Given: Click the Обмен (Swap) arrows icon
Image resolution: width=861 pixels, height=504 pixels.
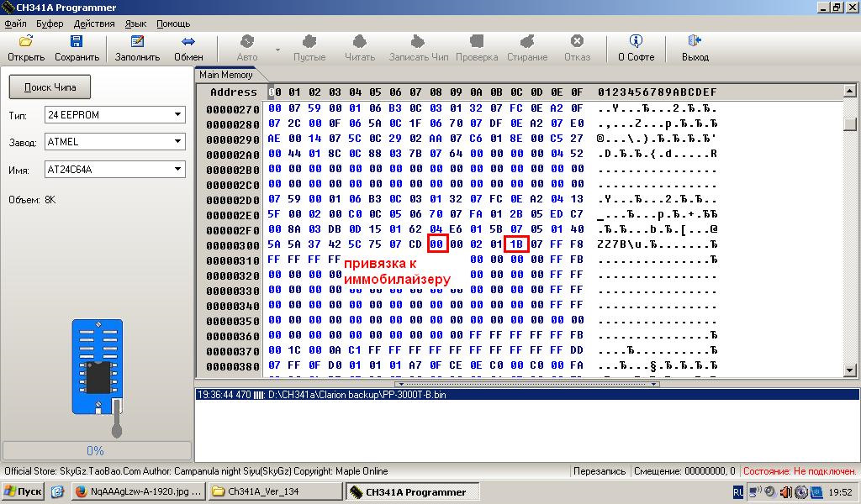Looking at the screenshot, I should [x=188, y=41].
